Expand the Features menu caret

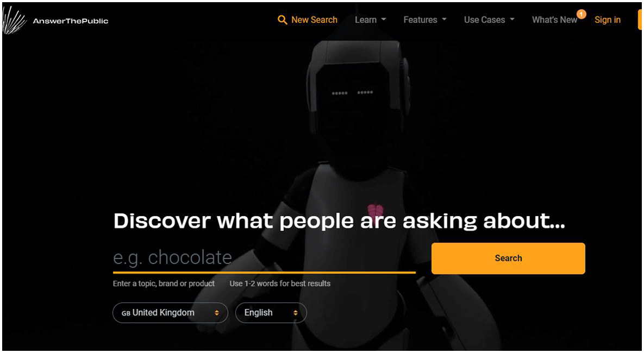444,20
